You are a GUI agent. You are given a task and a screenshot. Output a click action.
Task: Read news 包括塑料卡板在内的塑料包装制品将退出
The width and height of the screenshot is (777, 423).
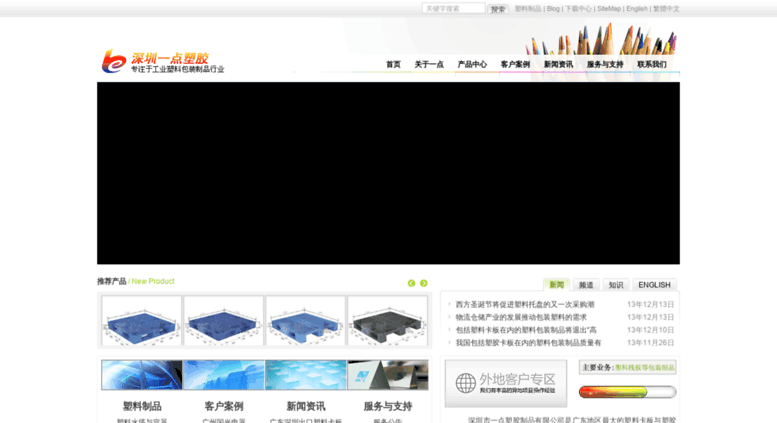click(x=526, y=330)
